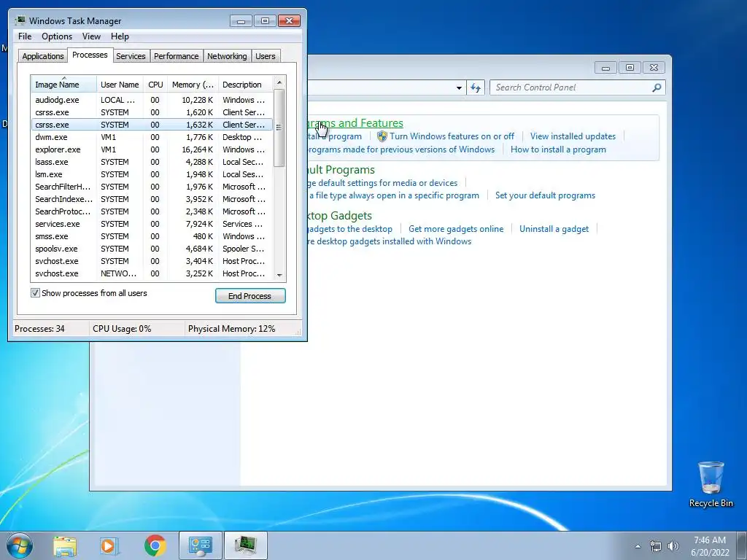Open the Recycle Bin desktop icon
This screenshot has height=560, width=747.
[x=711, y=485]
